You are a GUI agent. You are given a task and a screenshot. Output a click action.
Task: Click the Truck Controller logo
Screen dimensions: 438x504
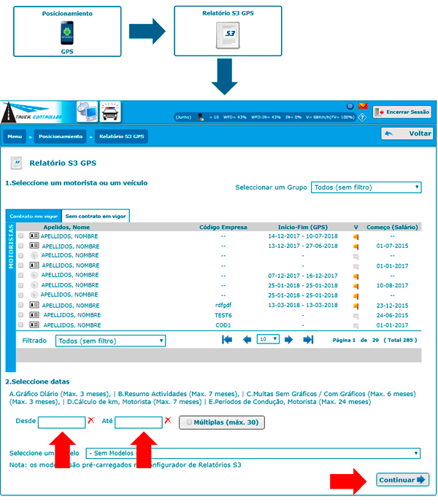click(x=32, y=112)
